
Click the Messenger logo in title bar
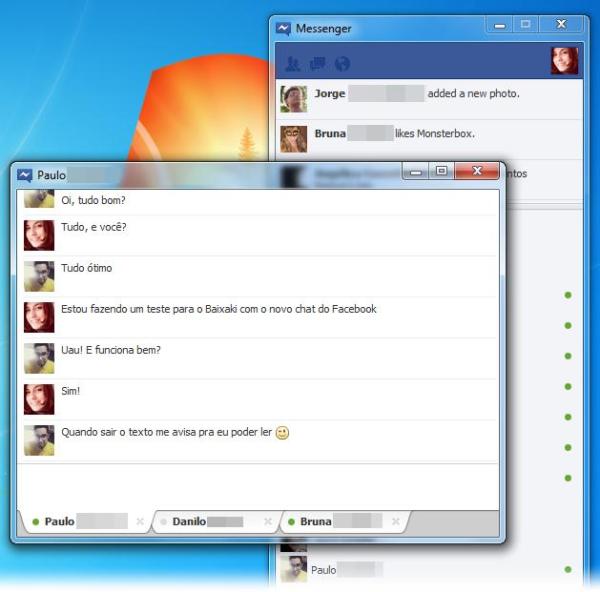pos(284,28)
